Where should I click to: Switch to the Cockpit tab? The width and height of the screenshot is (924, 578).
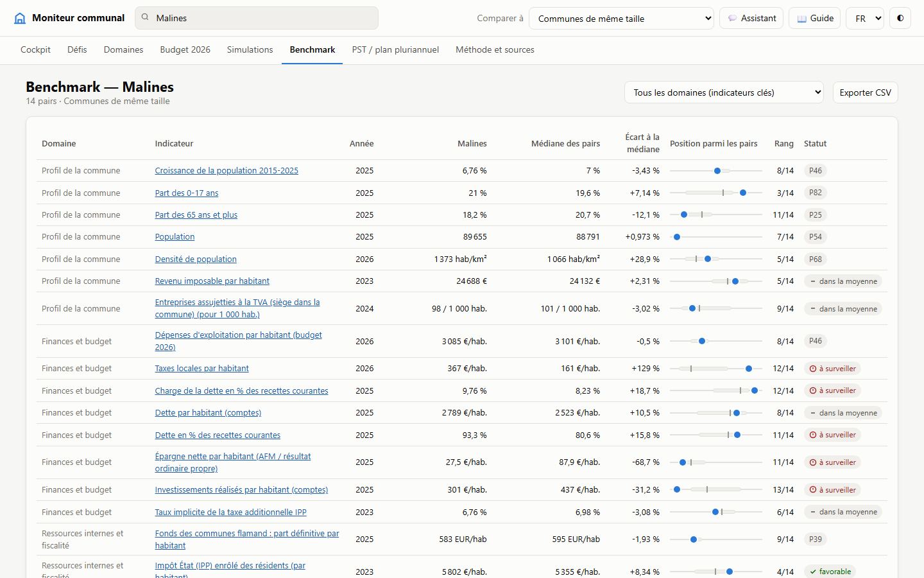35,49
